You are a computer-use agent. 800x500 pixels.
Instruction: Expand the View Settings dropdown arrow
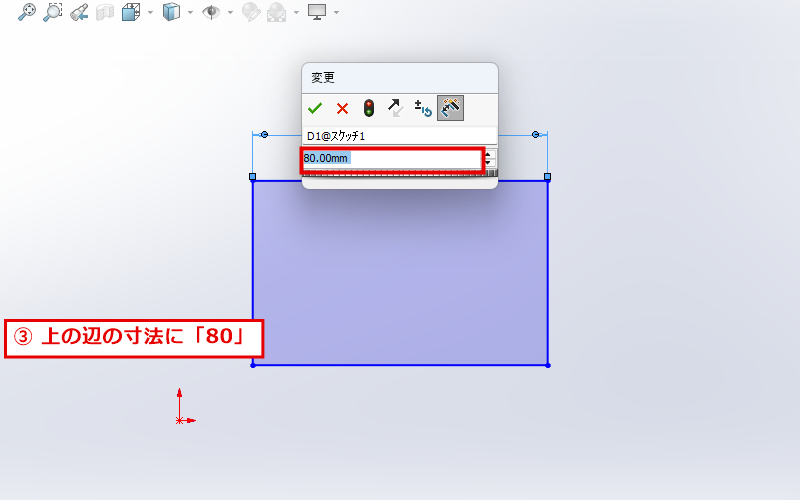(336, 12)
